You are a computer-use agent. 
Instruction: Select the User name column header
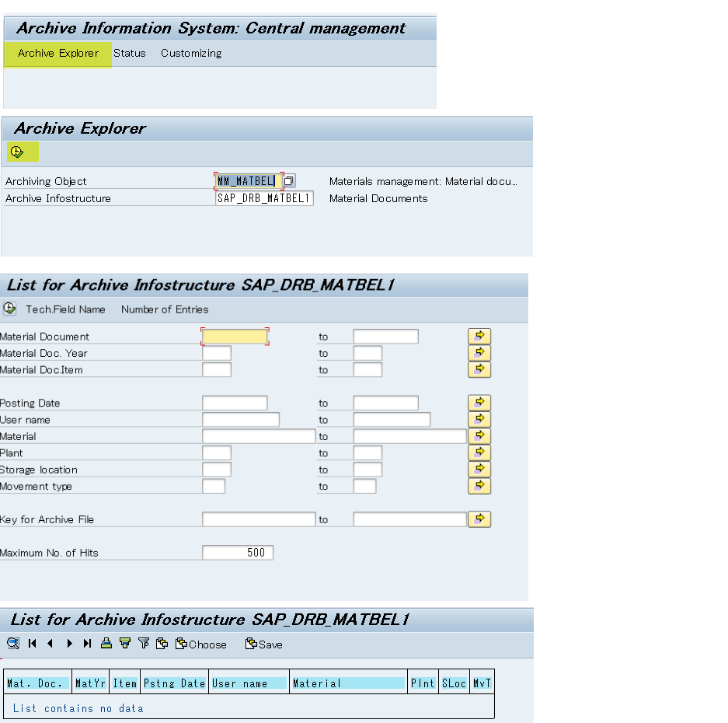(249, 683)
